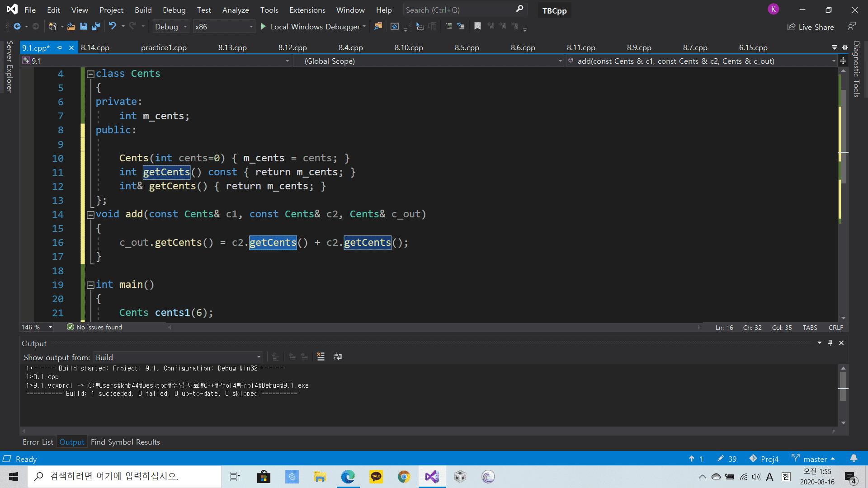Clear all output with Clear All icon
The height and width of the screenshot is (488, 868).
(x=321, y=357)
